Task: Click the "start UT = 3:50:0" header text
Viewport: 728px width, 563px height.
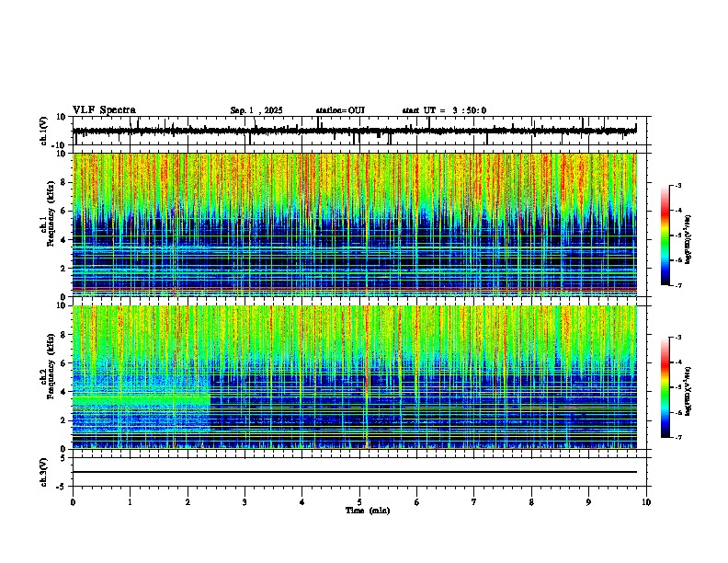Action: (444, 110)
